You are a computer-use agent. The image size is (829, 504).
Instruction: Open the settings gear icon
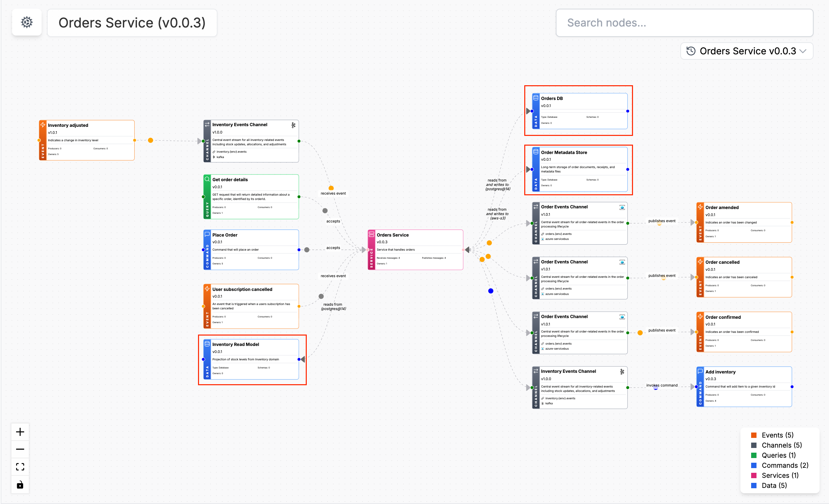[x=27, y=22]
